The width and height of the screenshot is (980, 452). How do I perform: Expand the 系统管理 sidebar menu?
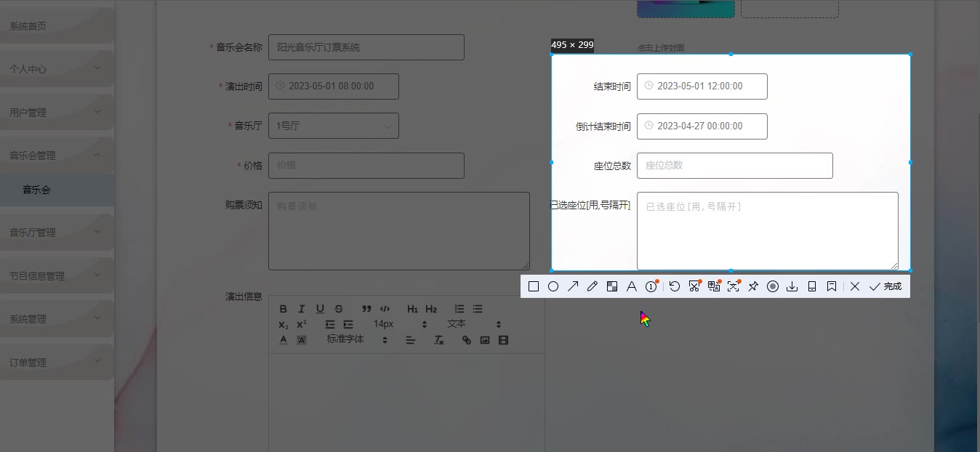point(57,319)
